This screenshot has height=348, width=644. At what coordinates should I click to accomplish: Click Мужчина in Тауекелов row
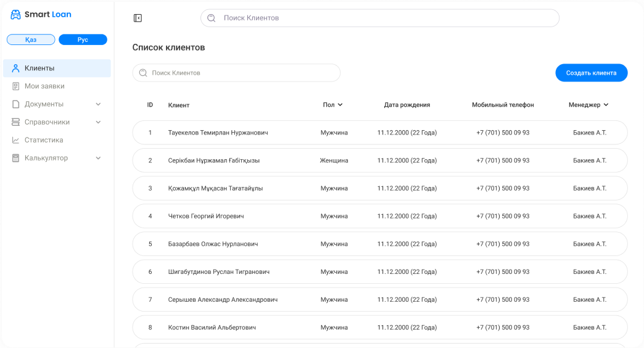(x=334, y=133)
